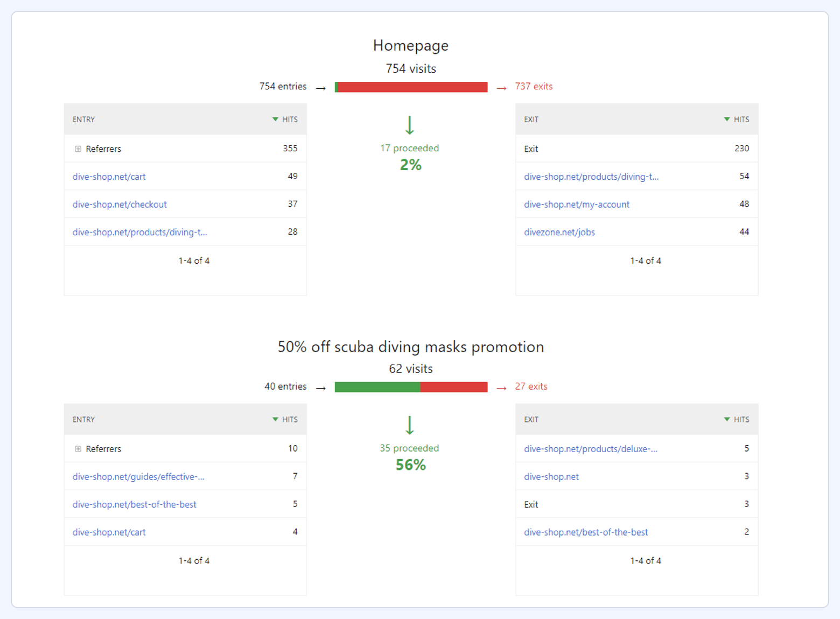Click the green proceed arrow in Homepage funnel
Viewport: 840px width, 619px height.
[410, 125]
